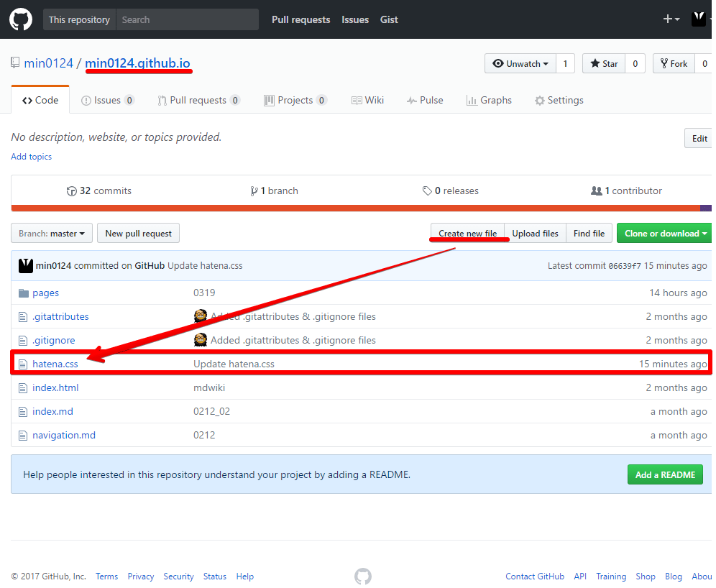716x588 pixels.
Task: Click Upload files button
Action: [x=535, y=234]
